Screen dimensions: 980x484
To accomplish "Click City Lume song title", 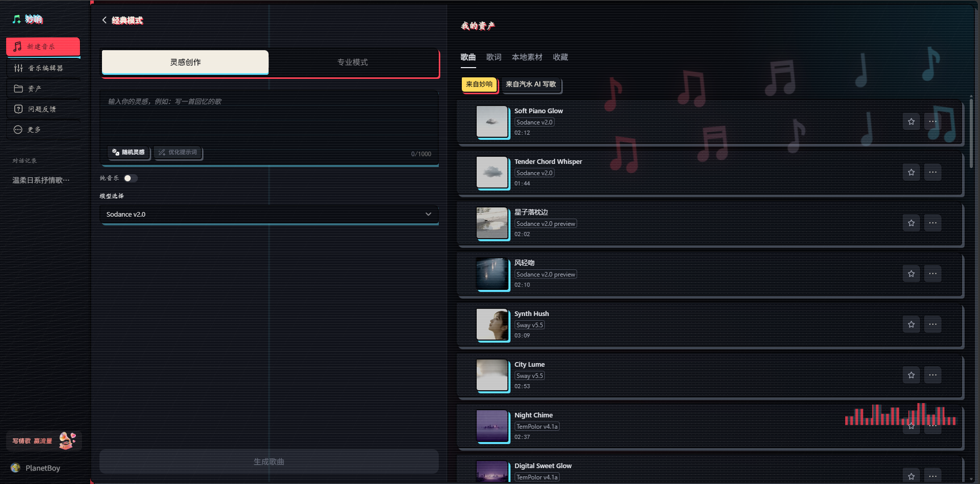I will coord(529,365).
